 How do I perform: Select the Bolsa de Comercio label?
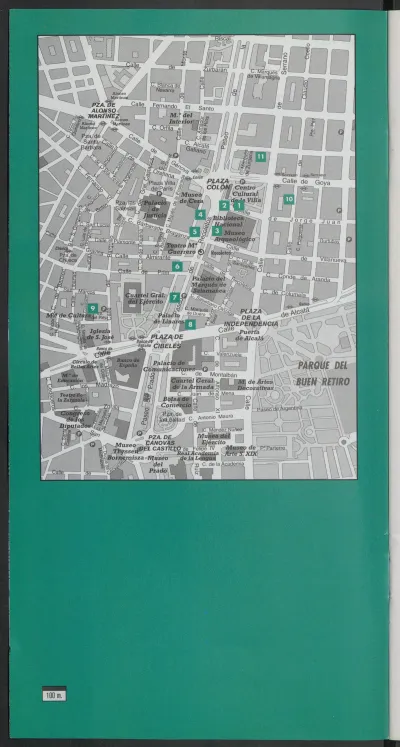(x=176, y=402)
